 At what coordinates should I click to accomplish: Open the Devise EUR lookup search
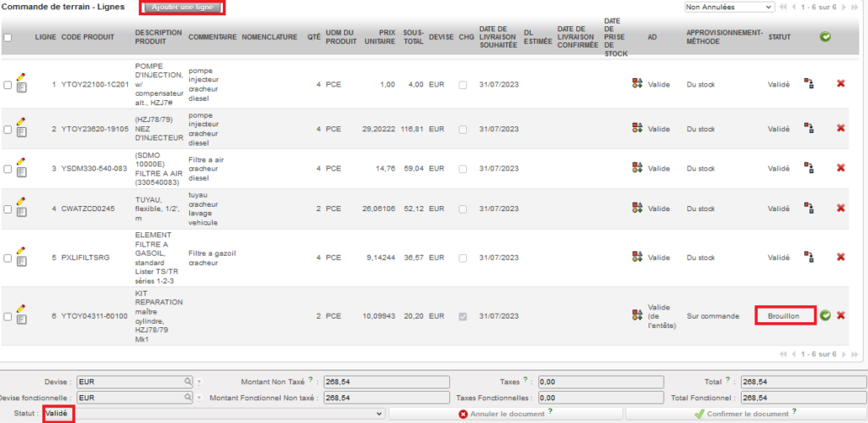[x=187, y=381]
